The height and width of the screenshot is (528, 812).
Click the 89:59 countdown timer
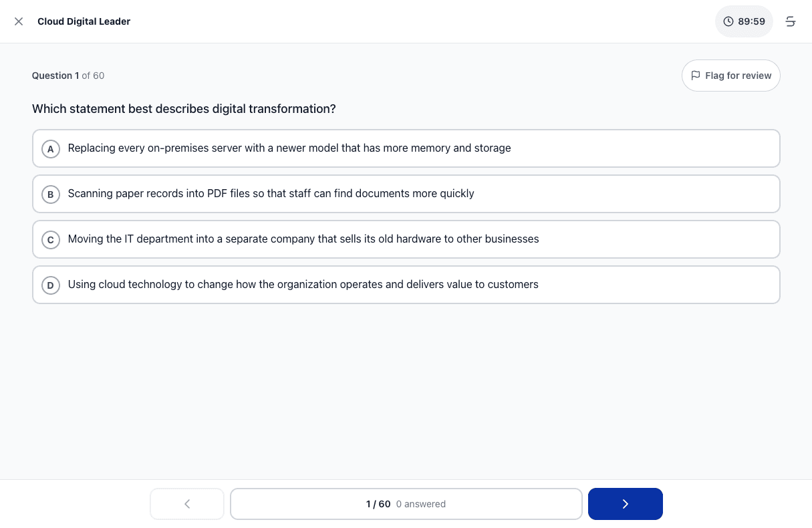point(744,21)
